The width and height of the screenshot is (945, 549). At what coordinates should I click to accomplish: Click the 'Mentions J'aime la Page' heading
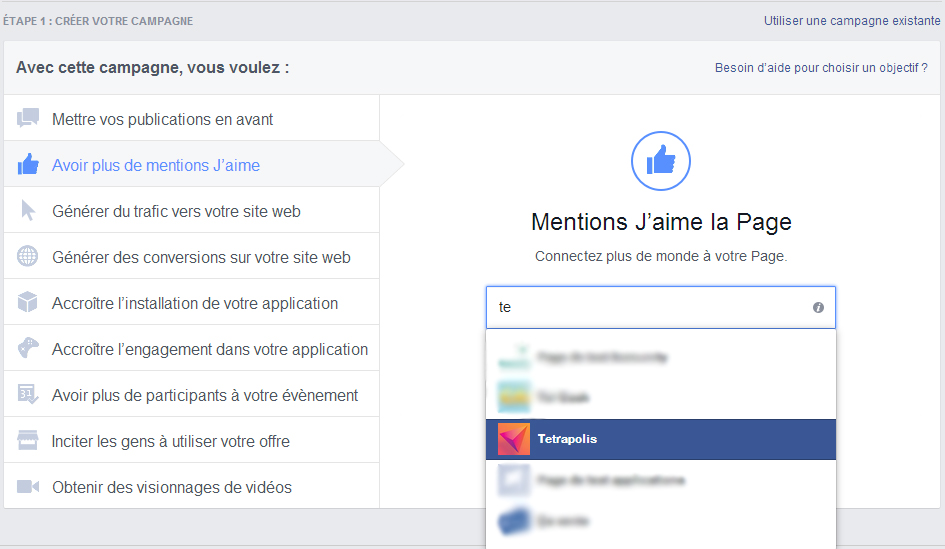pyautogui.click(x=661, y=222)
